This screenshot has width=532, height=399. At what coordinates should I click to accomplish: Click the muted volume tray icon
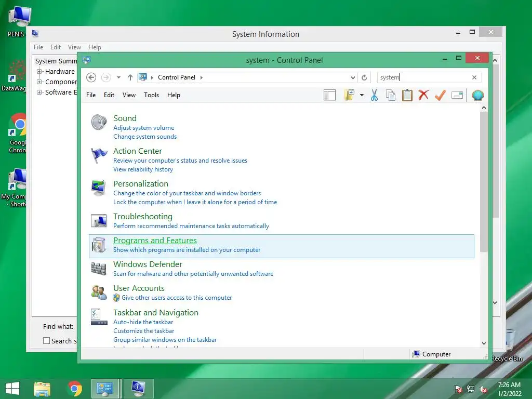point(483,389)
